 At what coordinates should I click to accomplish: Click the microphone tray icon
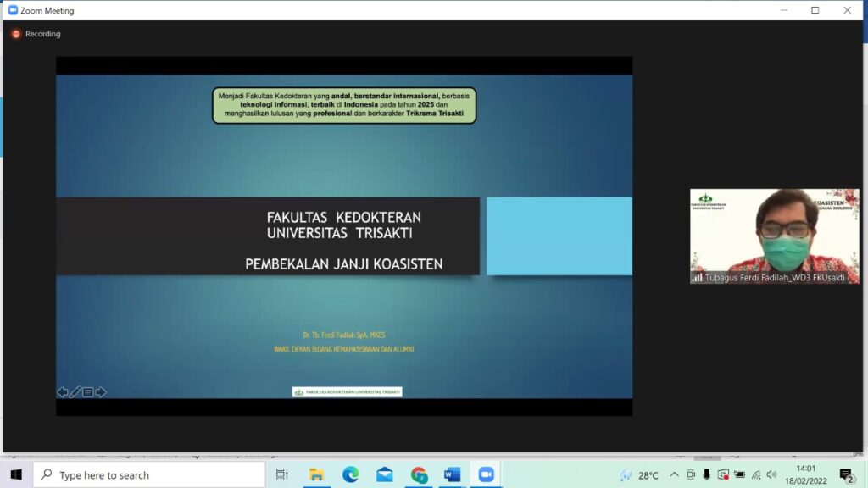tap(706, 474)
